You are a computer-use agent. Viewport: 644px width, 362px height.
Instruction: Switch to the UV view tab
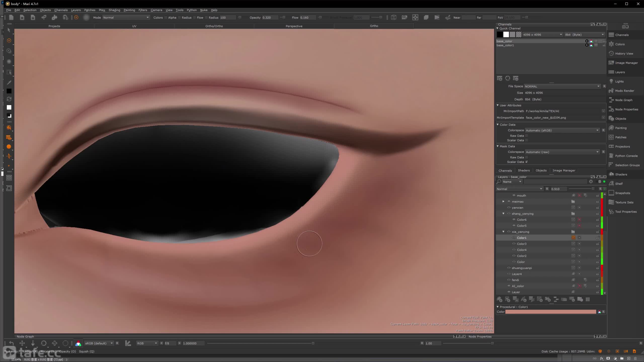point(134,26)
